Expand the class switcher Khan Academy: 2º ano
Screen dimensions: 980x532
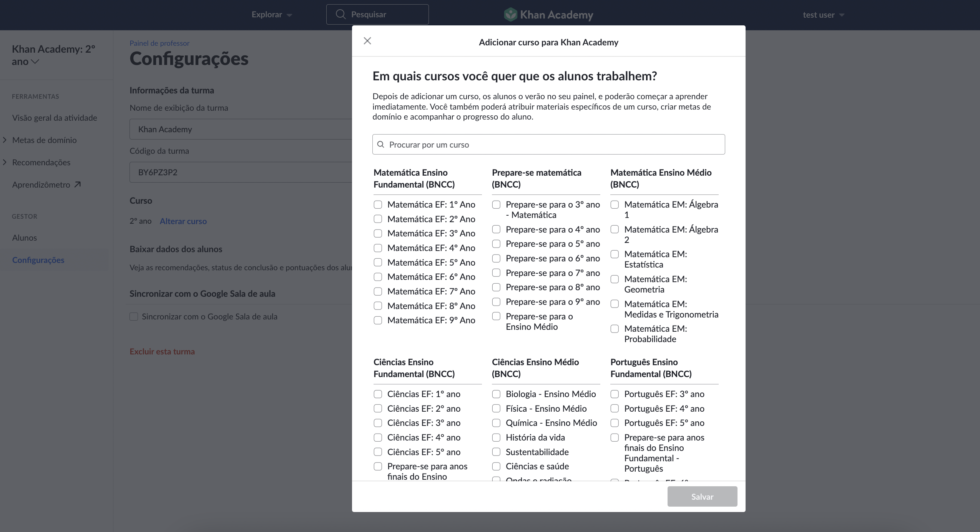pos(53,55)
